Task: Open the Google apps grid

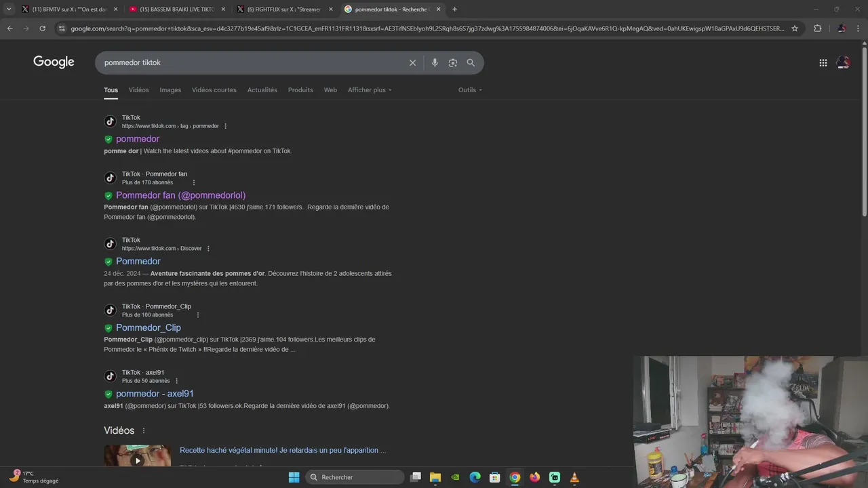Action: click(823, 62)
